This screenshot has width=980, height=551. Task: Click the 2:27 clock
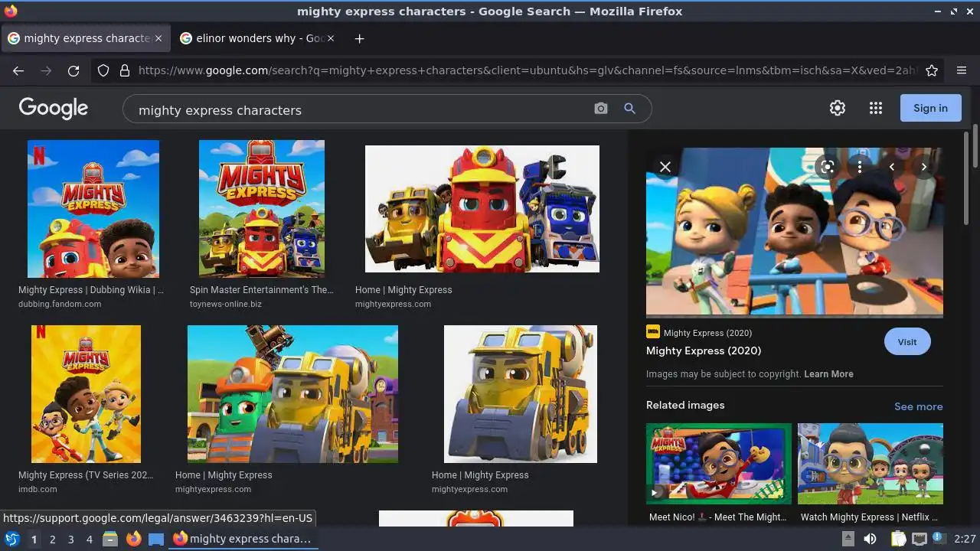point(965,539)
